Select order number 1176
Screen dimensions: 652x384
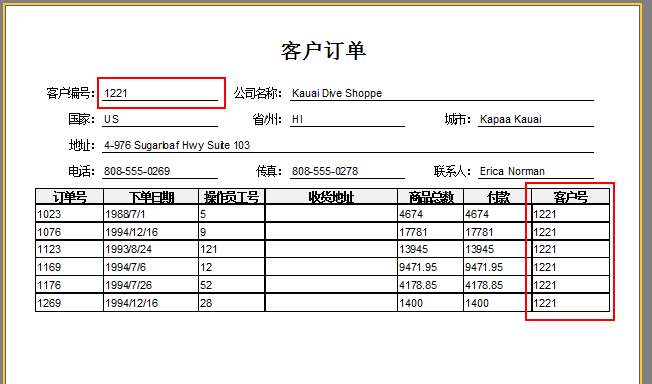pyautogui.click(x=49, y=285)
